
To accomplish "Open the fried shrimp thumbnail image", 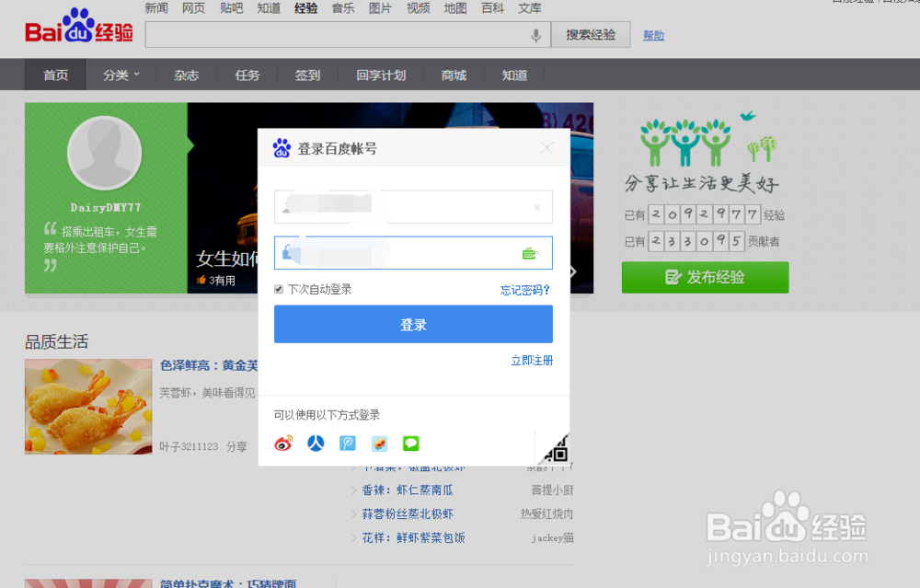I will point(88,407).
